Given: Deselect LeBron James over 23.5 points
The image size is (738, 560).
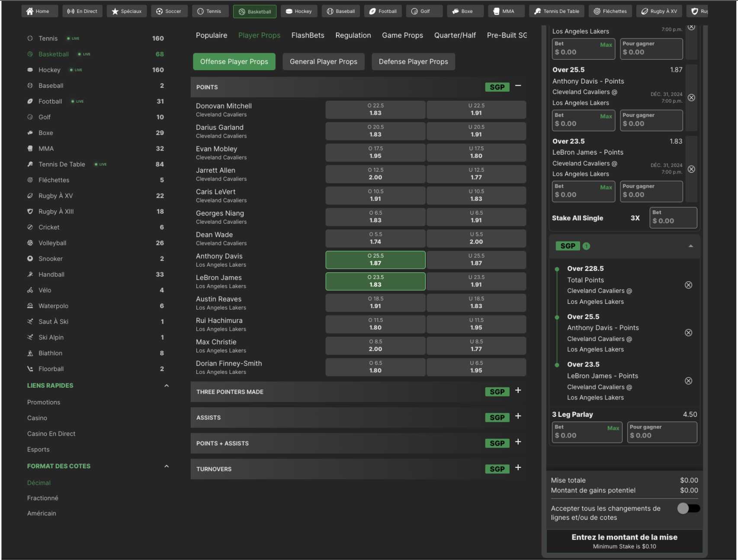Looking at the screenshot, I should 375,281.
